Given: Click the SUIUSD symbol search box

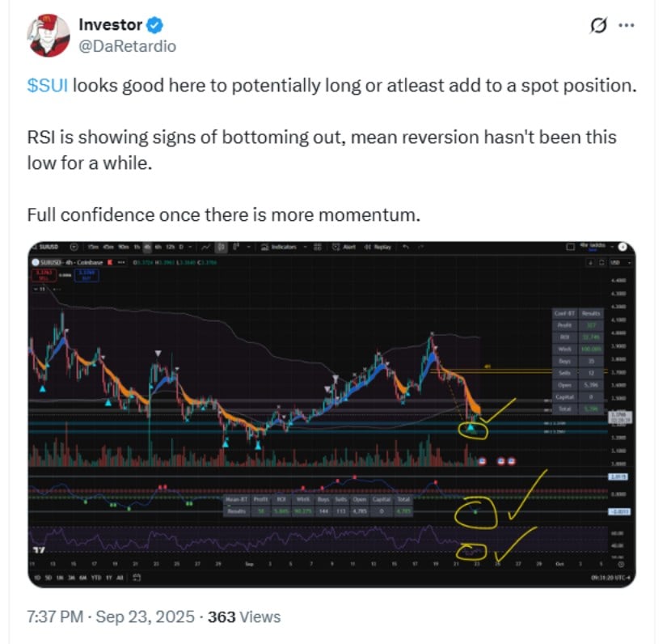Looking at the screenshot, I should click(x=50, y=246).
